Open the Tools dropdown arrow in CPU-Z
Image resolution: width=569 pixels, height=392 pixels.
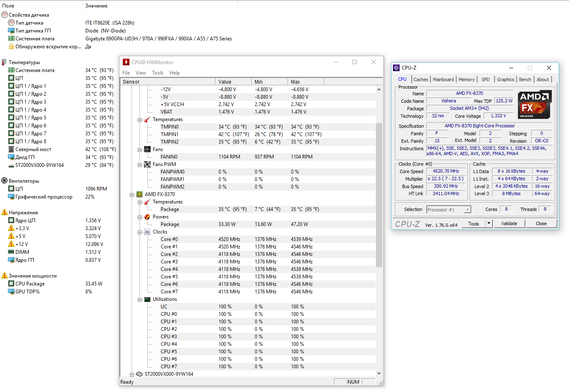(x=489, y=223)
